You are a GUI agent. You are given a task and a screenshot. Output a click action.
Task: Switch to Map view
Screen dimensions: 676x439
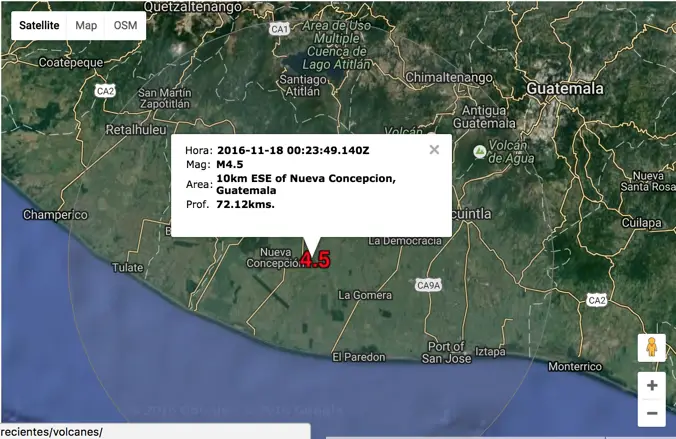coord(86,25)
